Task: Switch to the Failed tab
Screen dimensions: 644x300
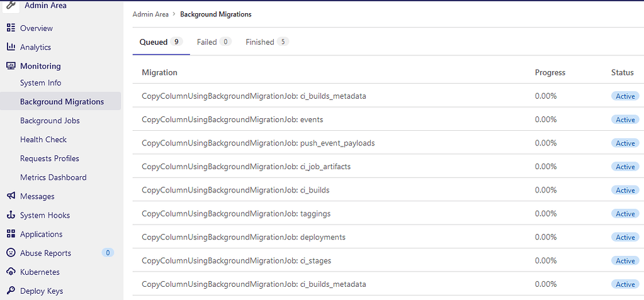Action: click(214, 42)
